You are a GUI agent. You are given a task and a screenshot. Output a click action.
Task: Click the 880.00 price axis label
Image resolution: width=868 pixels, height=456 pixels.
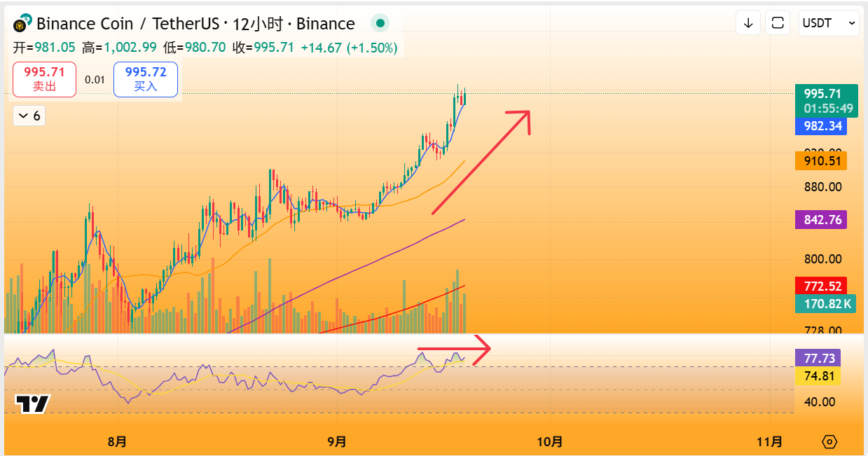tap(822, 187)
